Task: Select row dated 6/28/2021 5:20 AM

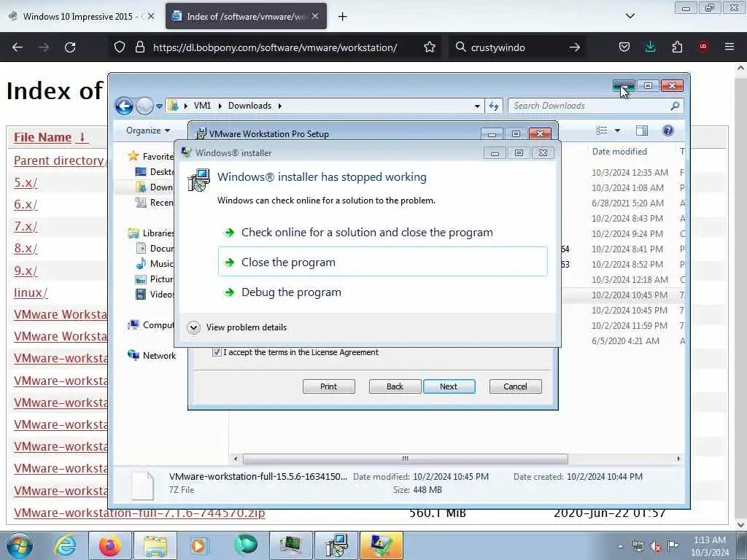Action: (x=627, y=203)
